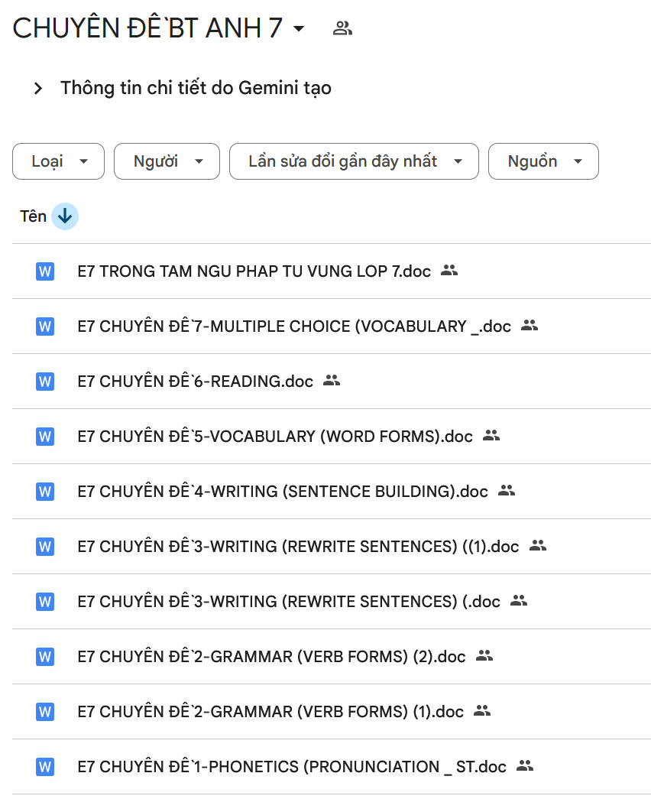Open the Loại filter dropdown
This screenshot has height=812, width=651.
pyautogui.click(x=58, y=161)
